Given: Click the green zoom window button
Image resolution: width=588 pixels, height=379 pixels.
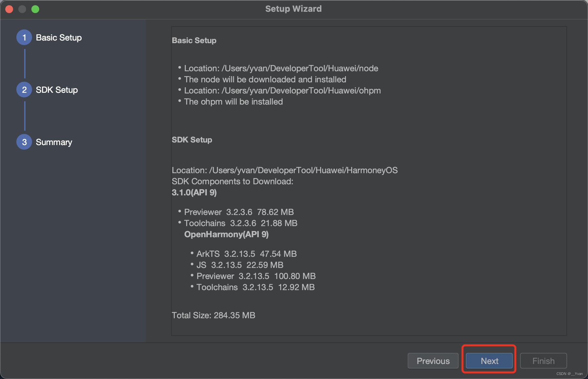Looking at the screenshot, I should 35,9.
